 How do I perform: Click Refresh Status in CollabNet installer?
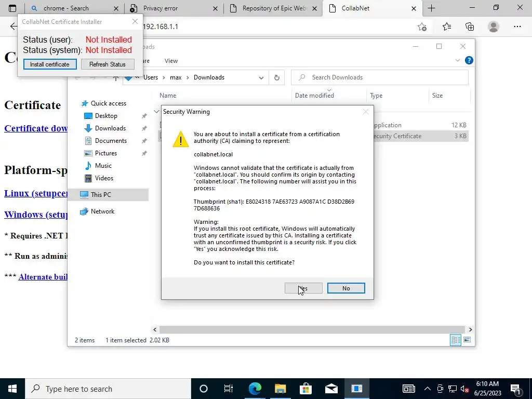108,64
